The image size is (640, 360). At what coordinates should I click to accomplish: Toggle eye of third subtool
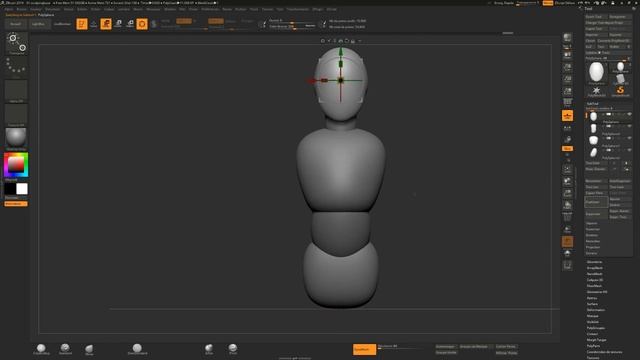click(x=629, y=138)
